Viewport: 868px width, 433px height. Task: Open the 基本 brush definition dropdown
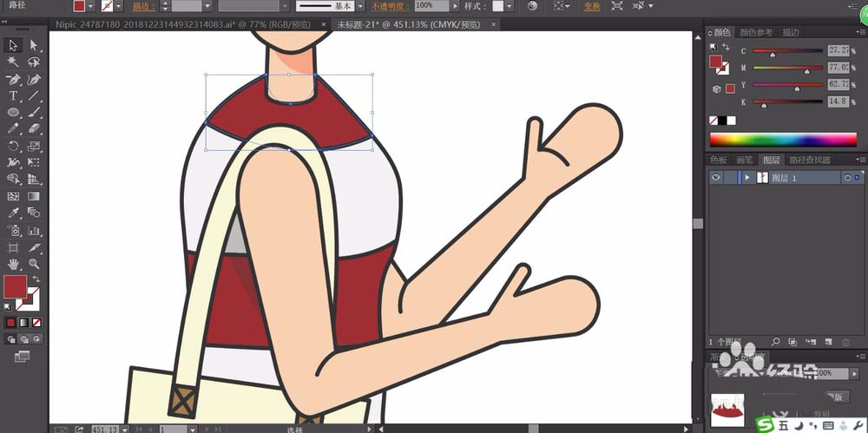click(x=360, y=5)
